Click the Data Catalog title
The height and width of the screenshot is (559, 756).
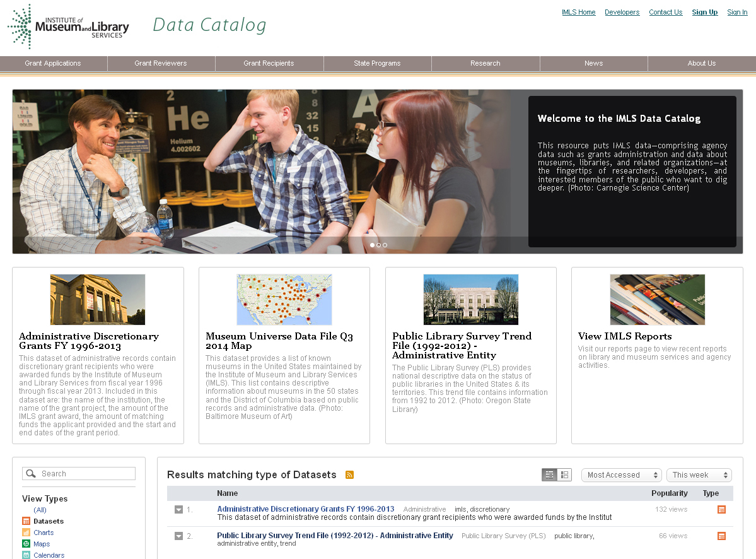(209, 25)
